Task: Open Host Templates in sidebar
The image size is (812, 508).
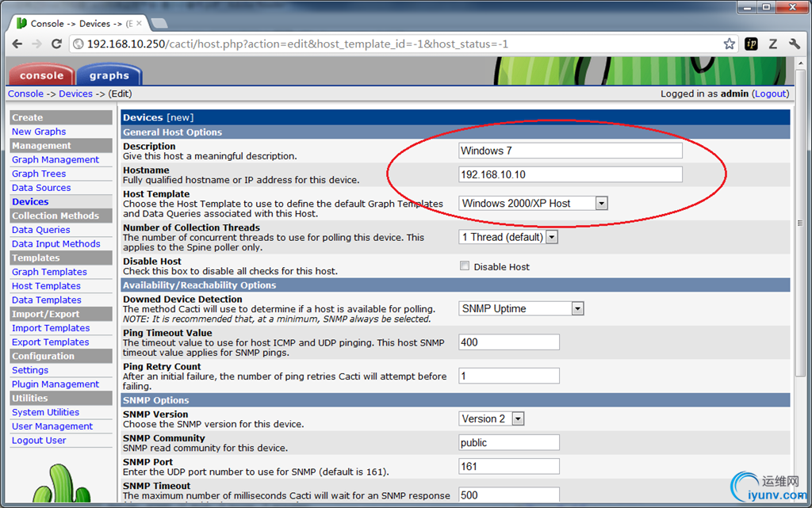Action: (x=46, y=285)
